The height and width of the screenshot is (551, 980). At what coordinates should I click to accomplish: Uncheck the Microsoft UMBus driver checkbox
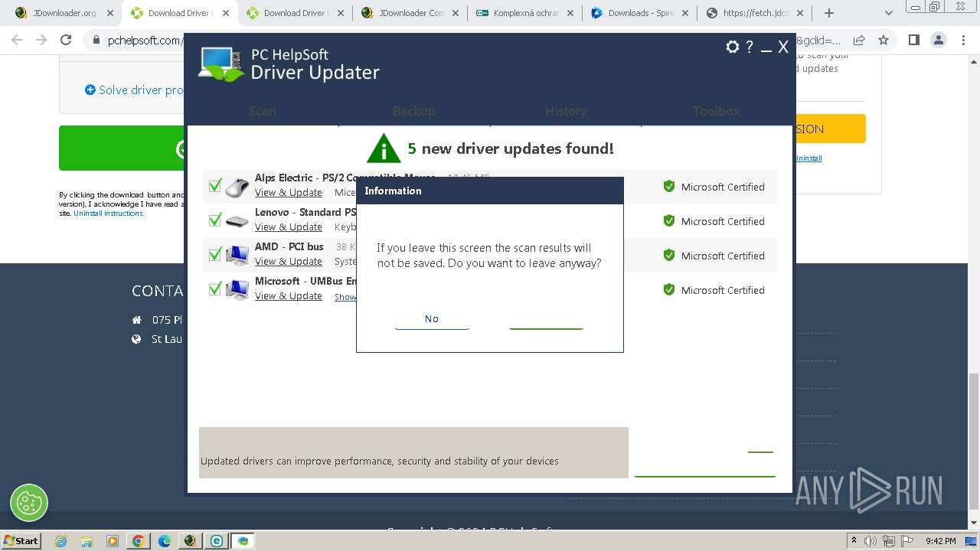point(215,289)
